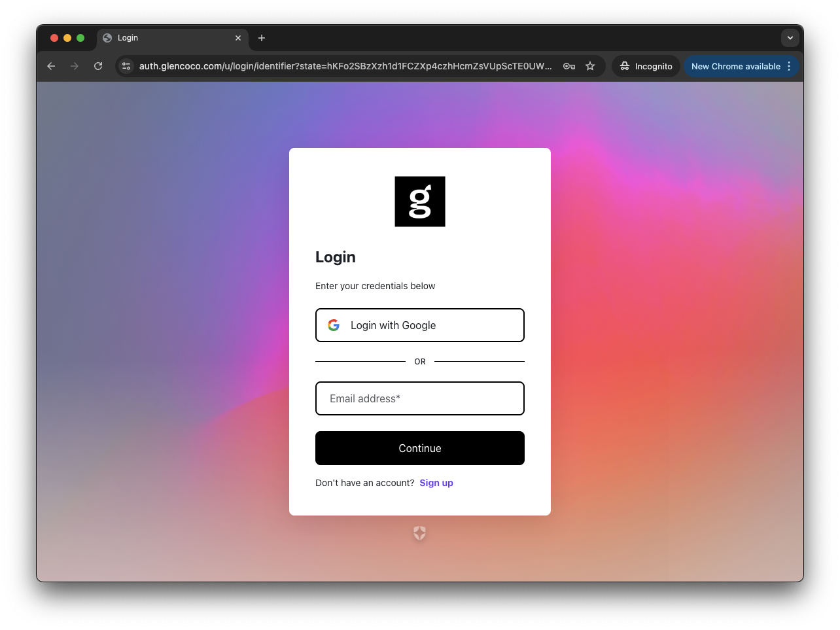Open the password manager key icon

569,66
